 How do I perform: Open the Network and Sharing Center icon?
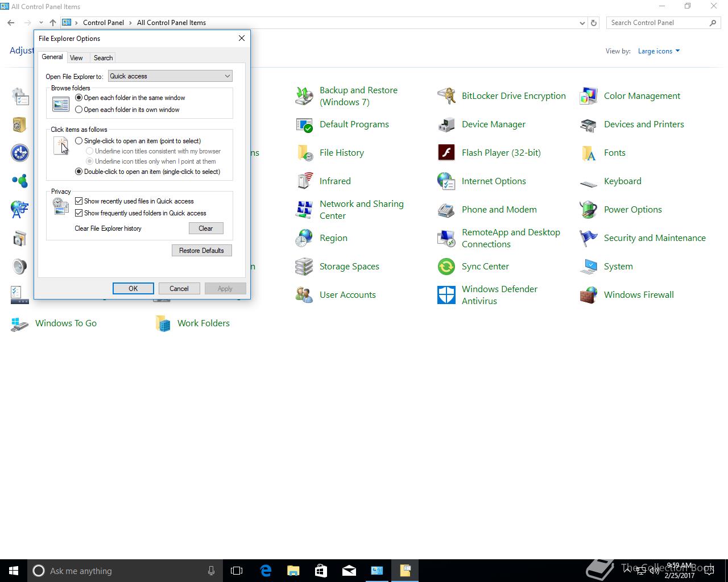(x=304, y=210)
